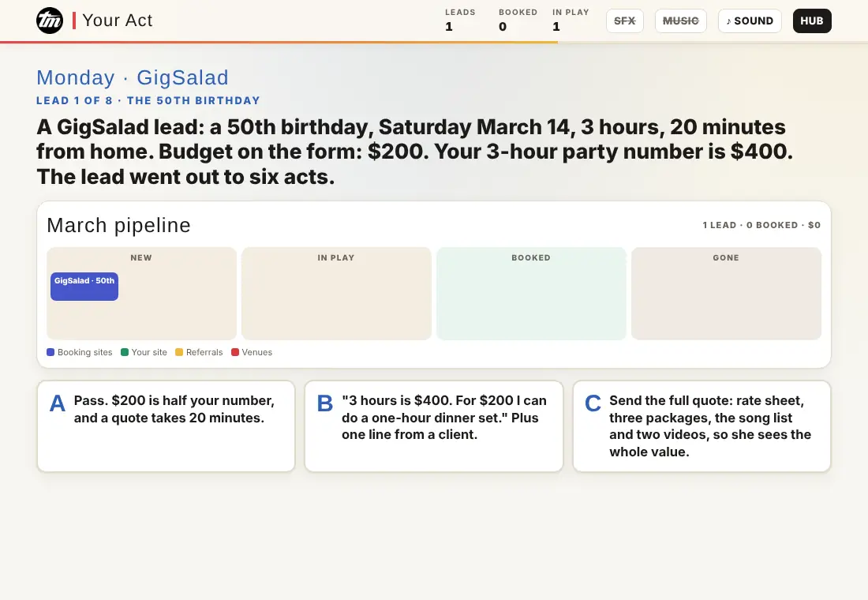Click the Booking sites legend label

(84, 352)
